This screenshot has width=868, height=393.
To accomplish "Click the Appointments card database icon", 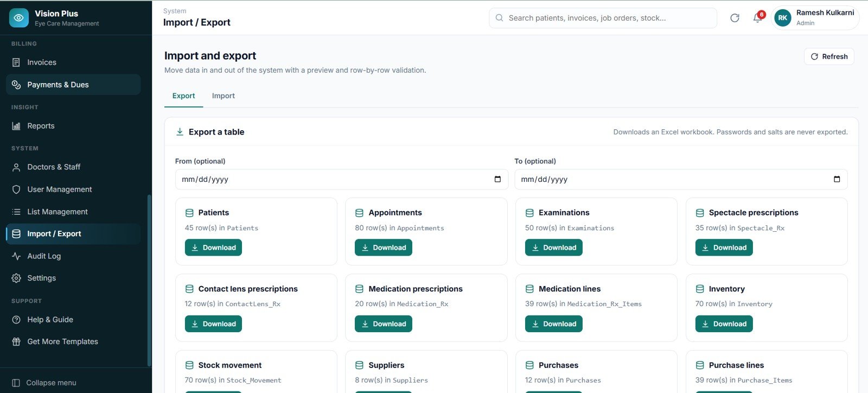I will 359,213.
